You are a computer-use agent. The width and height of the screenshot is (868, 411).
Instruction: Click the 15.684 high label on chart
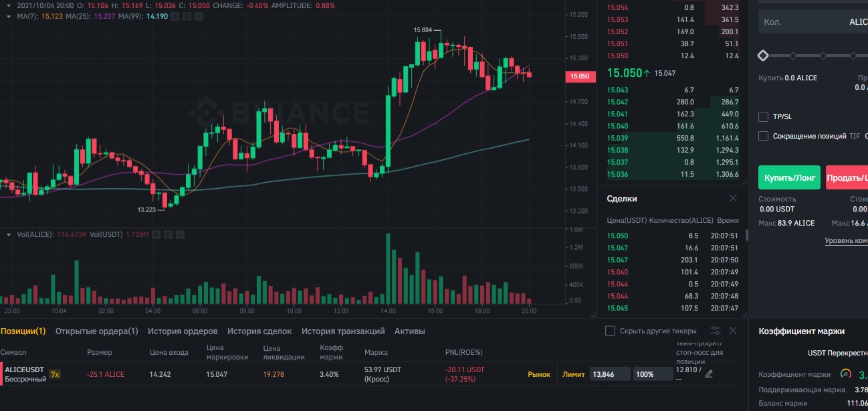click(423, 30)
